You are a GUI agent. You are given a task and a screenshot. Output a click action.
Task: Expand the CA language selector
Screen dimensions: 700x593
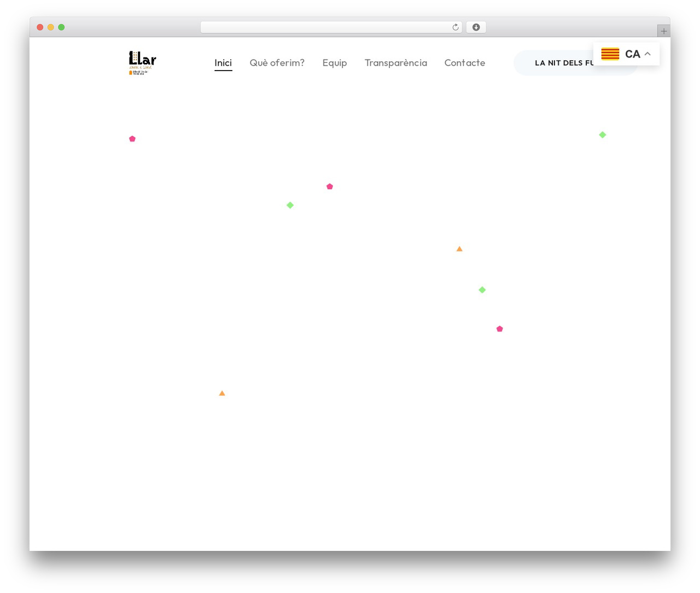[x=626, y=54]
